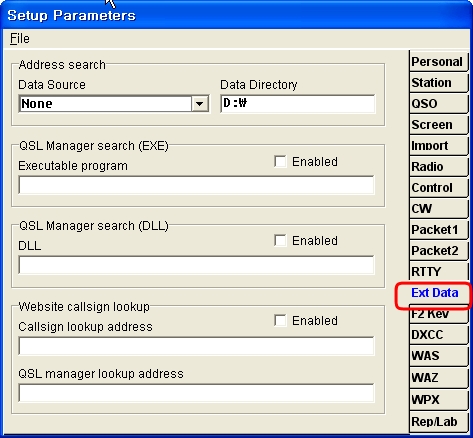This screenshot has height=438, width=473.
Task: Select the Ext Data tab
Action: pos(435,293)
